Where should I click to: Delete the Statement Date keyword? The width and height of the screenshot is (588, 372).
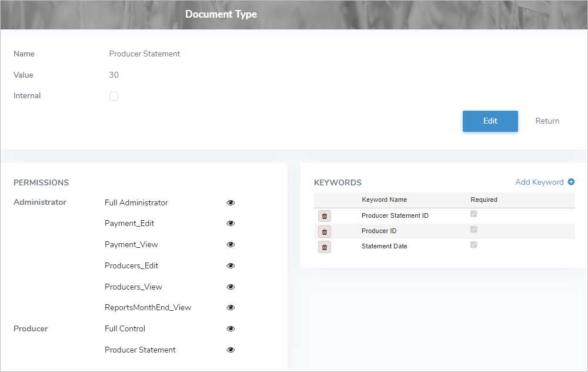[324, 246]
